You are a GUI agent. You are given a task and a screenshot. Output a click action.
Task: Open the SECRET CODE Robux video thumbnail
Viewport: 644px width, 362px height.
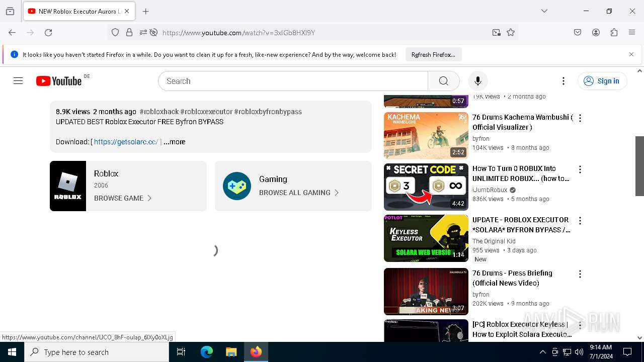(x=426, y=187)
